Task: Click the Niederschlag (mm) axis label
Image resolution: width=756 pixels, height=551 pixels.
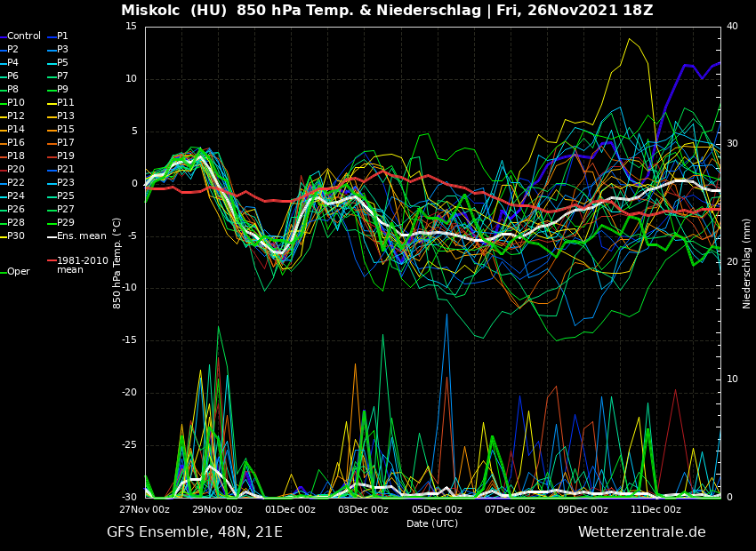Action: 747,263
